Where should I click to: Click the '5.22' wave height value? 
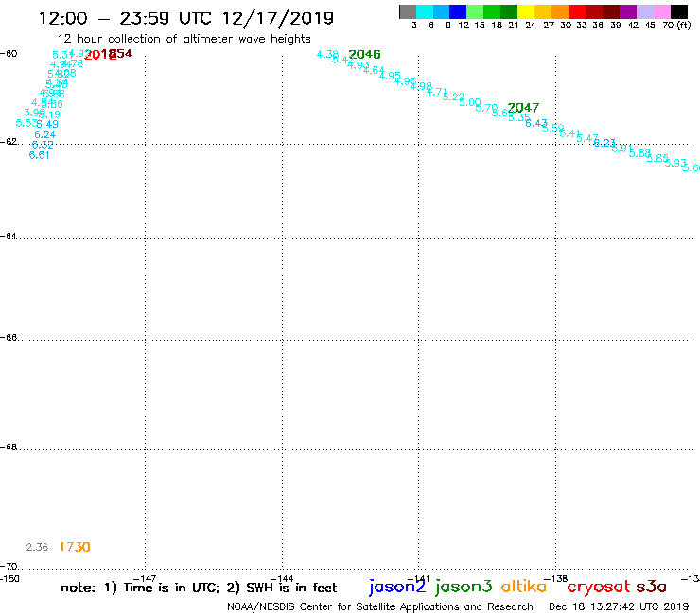click(x=453, y=97)
